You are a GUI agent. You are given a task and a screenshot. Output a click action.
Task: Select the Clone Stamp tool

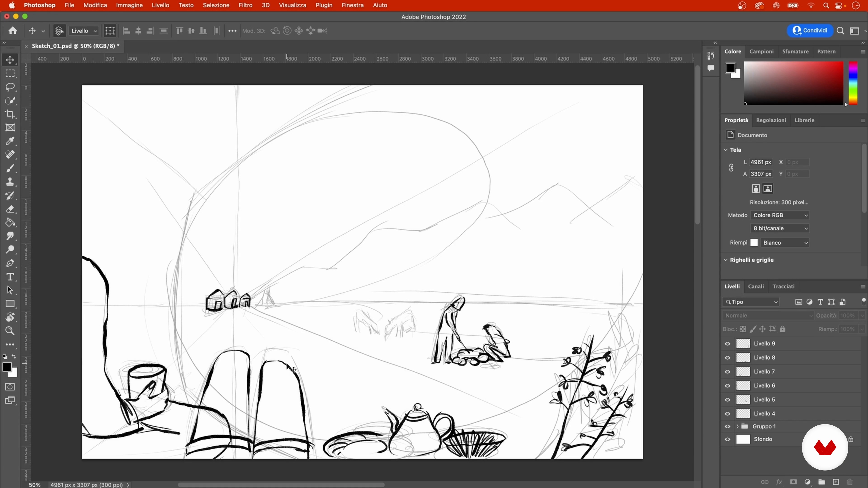10,182
